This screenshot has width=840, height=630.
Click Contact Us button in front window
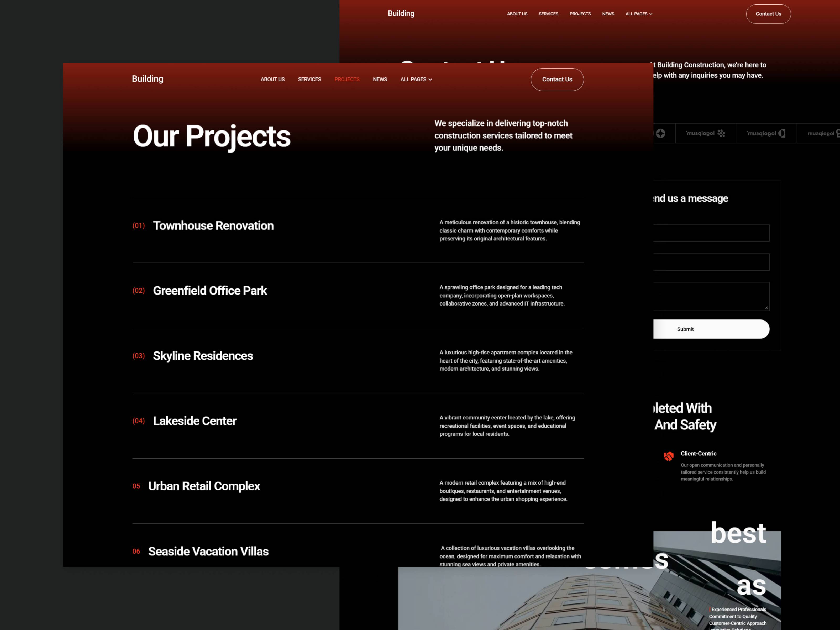tap(557, 79)
